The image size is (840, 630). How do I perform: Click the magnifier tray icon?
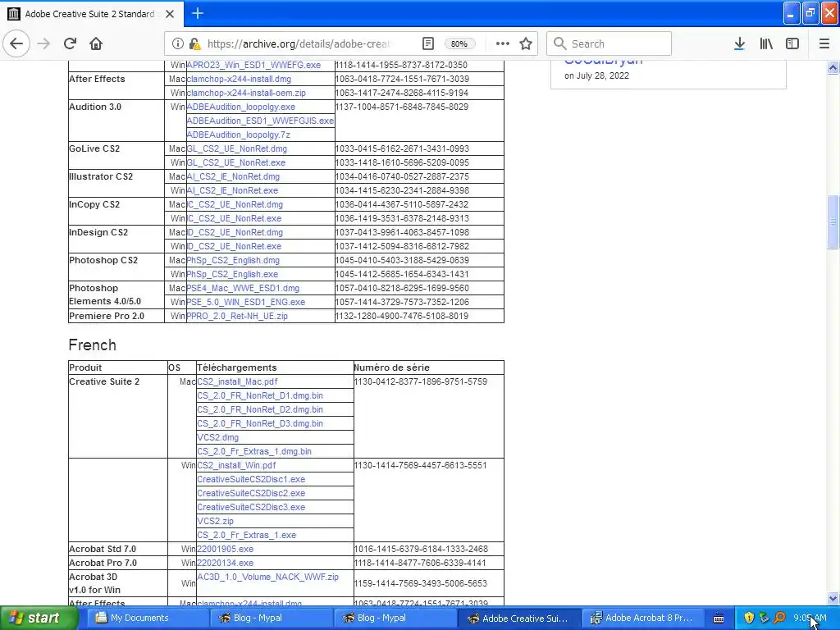(x=779, y=618)
